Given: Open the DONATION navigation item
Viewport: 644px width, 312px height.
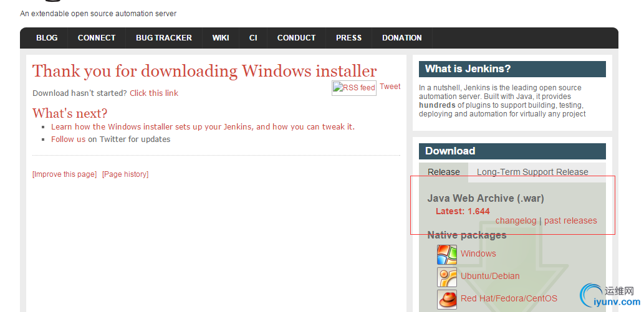Looking at the screenshot, I should [x=401, y=38].
